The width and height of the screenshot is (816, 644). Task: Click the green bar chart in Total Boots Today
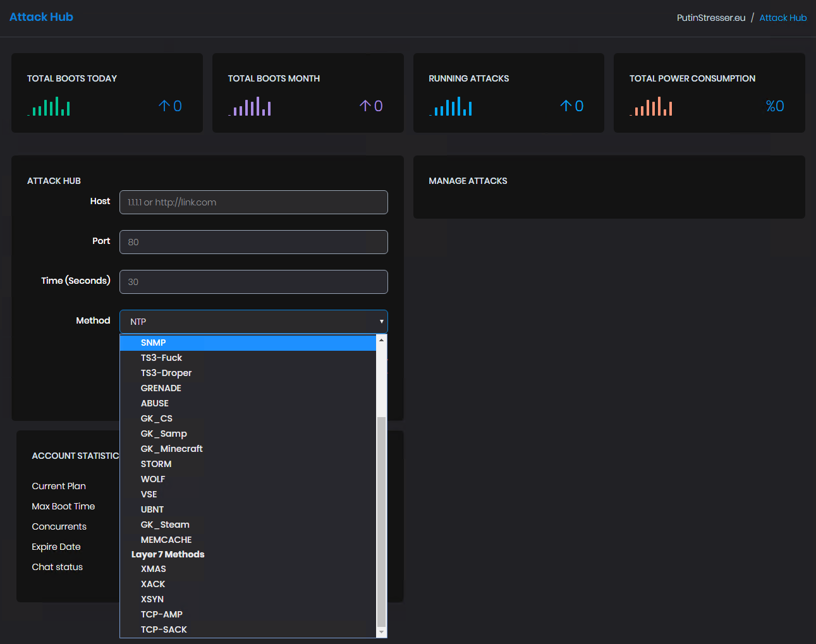tap(49, 106)
